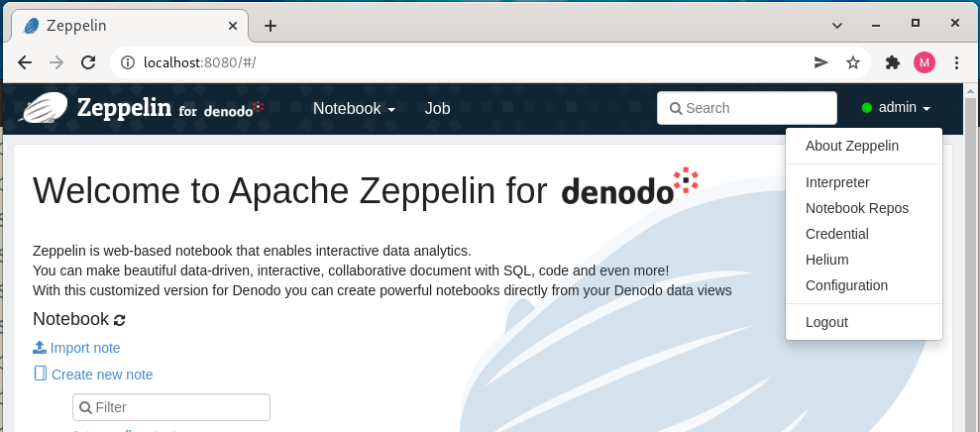Click the Zeppelin airship logo icon
This screenshot has width=980, height=432.
point(44,108)
